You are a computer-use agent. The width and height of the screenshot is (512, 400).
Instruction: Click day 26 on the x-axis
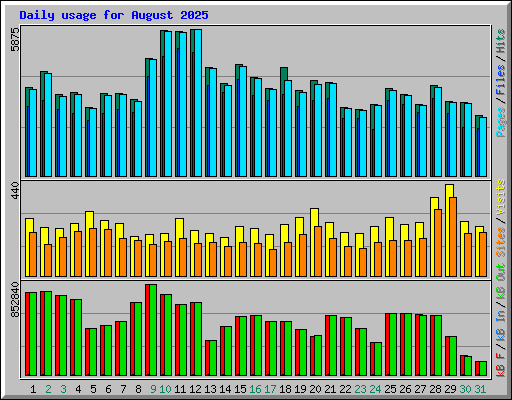[405, 389]
